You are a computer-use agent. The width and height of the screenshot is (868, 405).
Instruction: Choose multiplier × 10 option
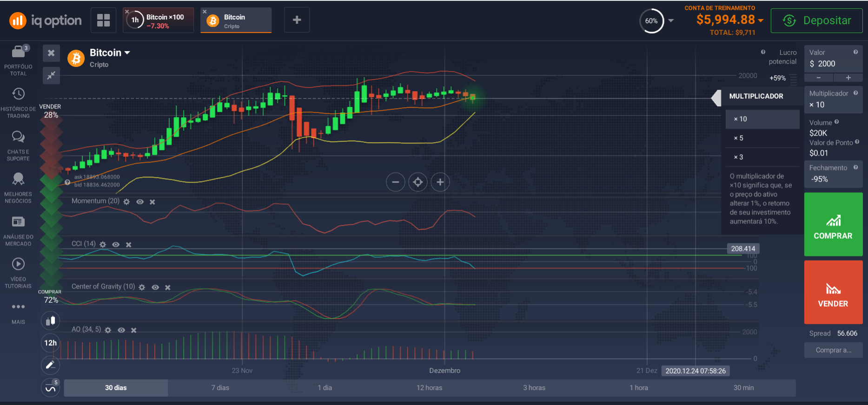coord(762,119)
